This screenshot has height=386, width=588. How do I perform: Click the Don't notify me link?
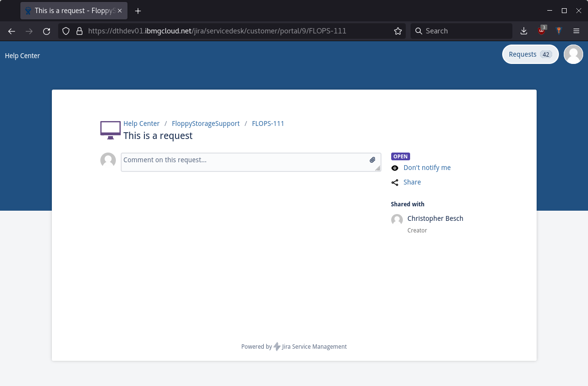427,168
